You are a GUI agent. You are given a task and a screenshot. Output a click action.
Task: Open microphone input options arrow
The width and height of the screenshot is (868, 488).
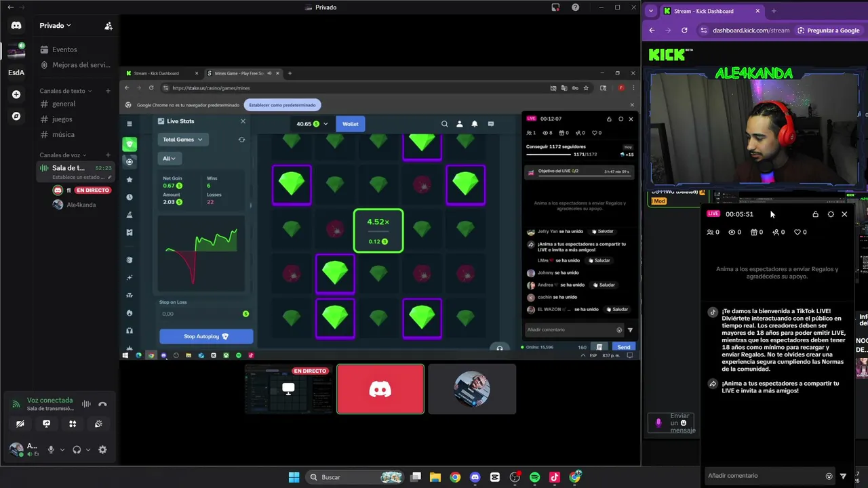[x=62, y=449]
